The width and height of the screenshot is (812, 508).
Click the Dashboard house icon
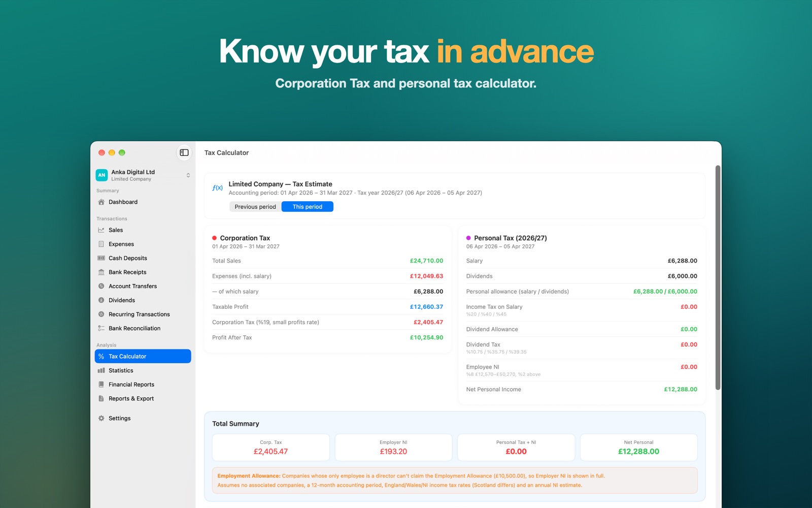pos(101,202)
